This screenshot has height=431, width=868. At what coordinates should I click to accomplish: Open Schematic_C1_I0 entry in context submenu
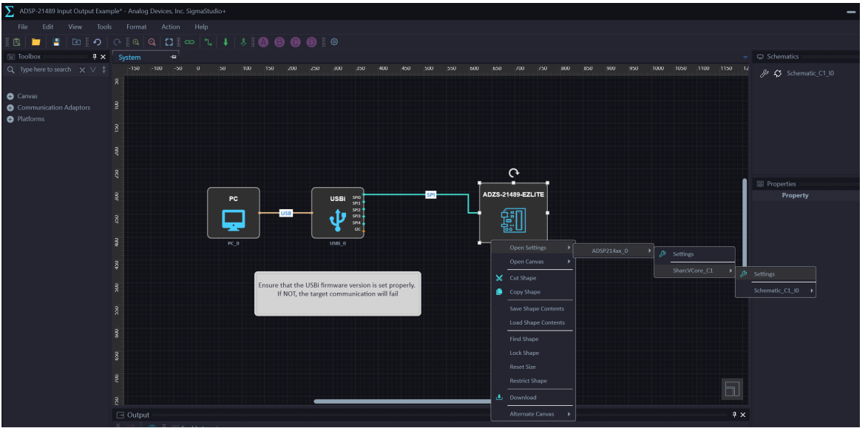click(776, 291)
